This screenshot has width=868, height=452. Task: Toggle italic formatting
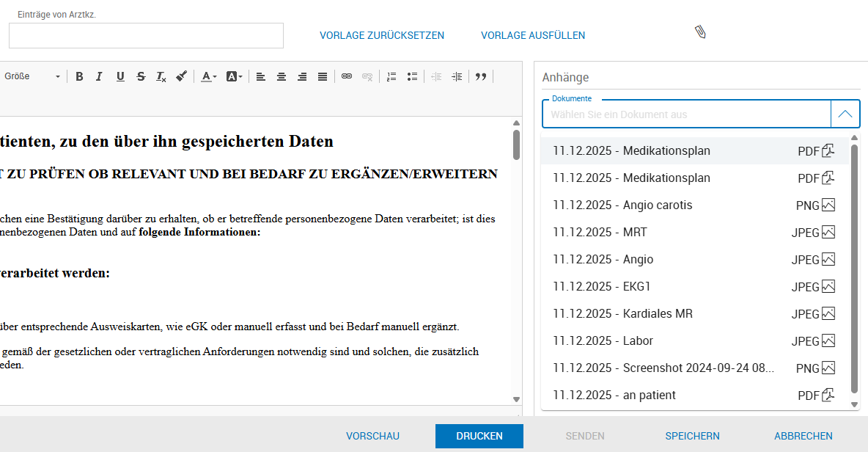[99, 76]
